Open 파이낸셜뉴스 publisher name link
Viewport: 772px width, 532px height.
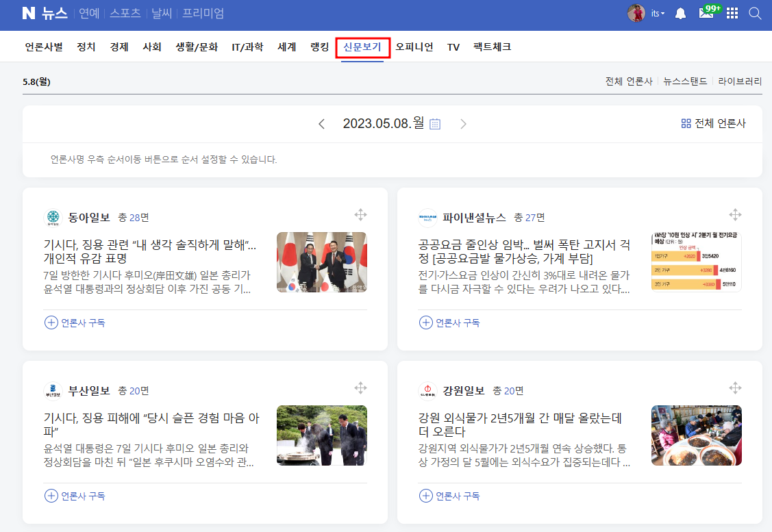pos(474,217)
